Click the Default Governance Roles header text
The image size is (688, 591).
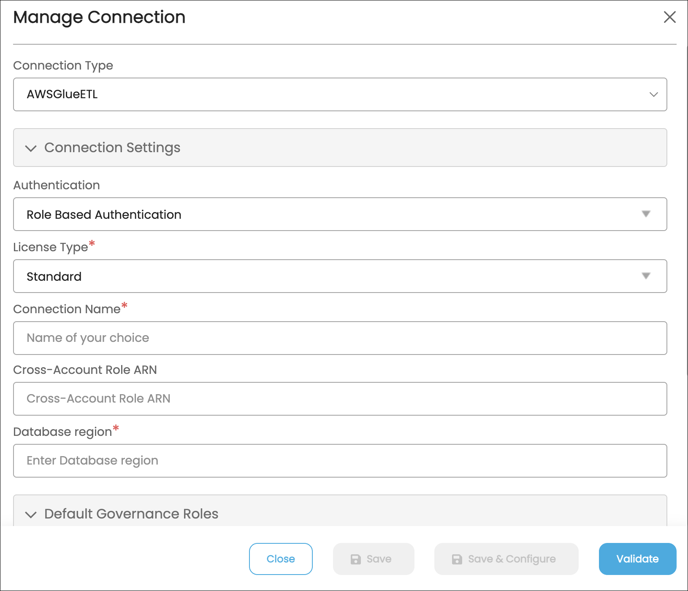click(131, 514)
